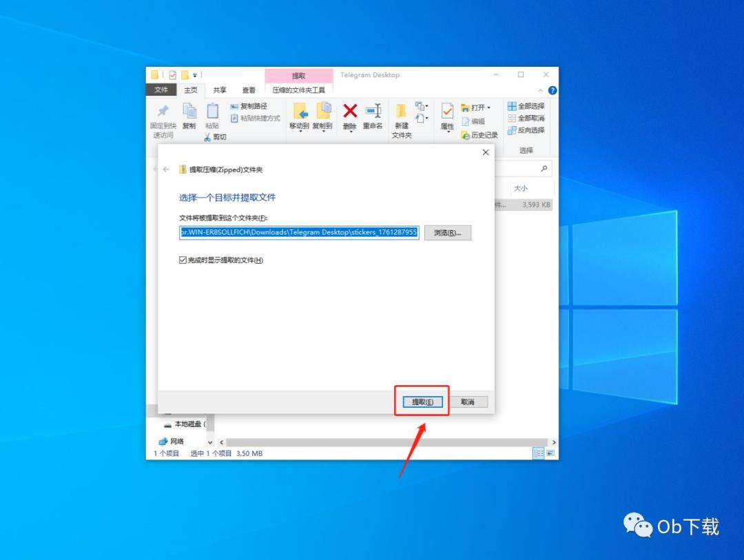Click the 新建文件夹 (New folder) icon

click(401, 112)
